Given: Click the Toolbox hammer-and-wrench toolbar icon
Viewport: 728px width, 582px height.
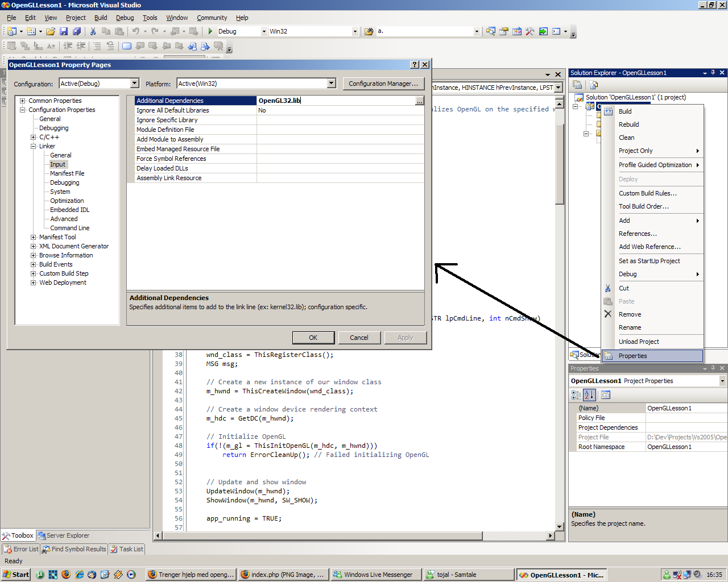Looking at the screenshot, I should pyautogui.click(x=530, y=31).
